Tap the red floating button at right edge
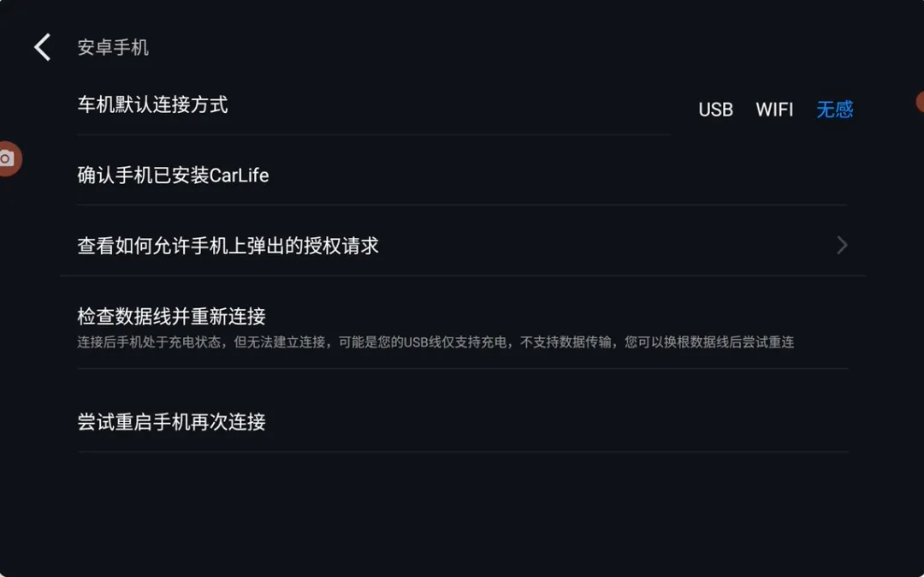The image size is (924, 577). click(920, 103)
